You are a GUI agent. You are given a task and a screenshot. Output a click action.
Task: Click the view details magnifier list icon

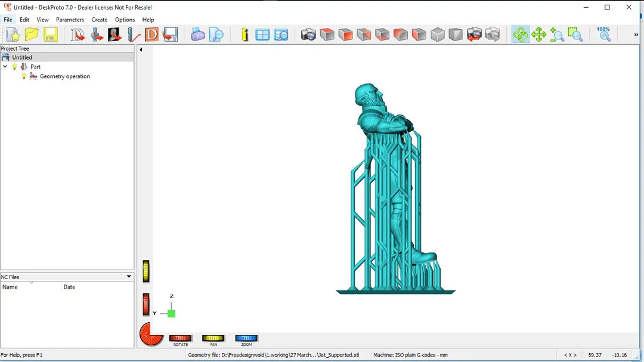coord(281,35)
